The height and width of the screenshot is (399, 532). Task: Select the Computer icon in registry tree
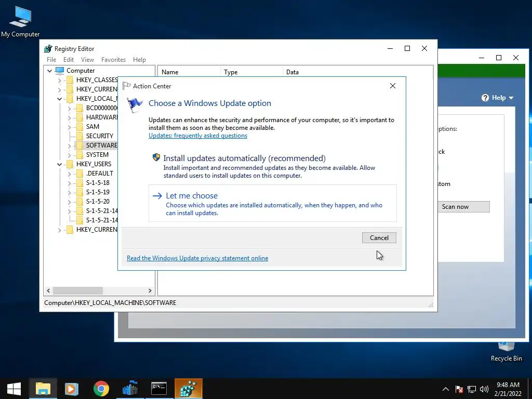60,71
